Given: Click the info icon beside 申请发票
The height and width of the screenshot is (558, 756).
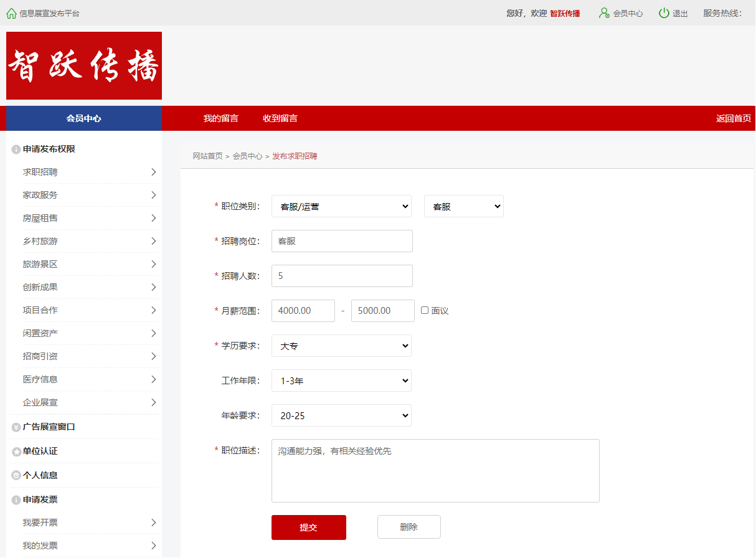Looking at the screenshot, I should [16, 500].
